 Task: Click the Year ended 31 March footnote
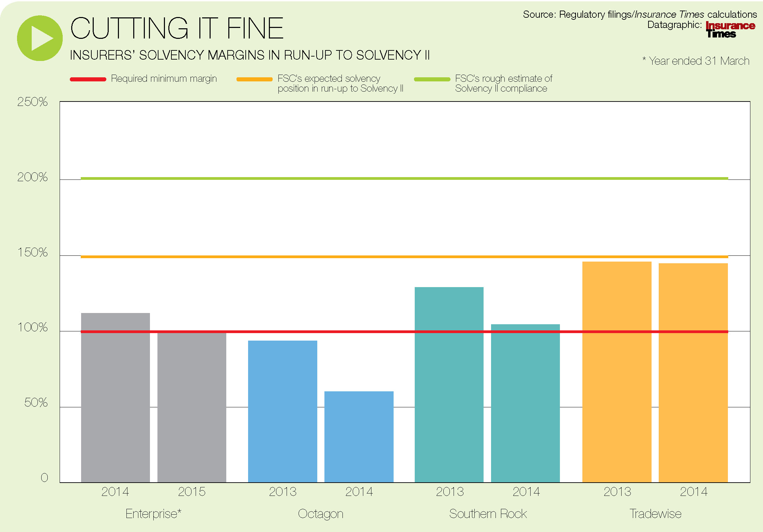point(696,61)
